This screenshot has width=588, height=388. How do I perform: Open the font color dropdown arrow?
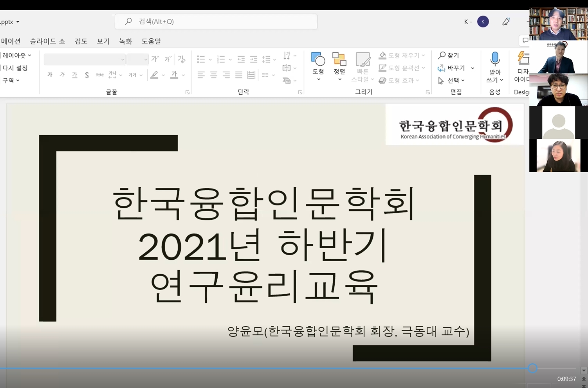[183, 75]
